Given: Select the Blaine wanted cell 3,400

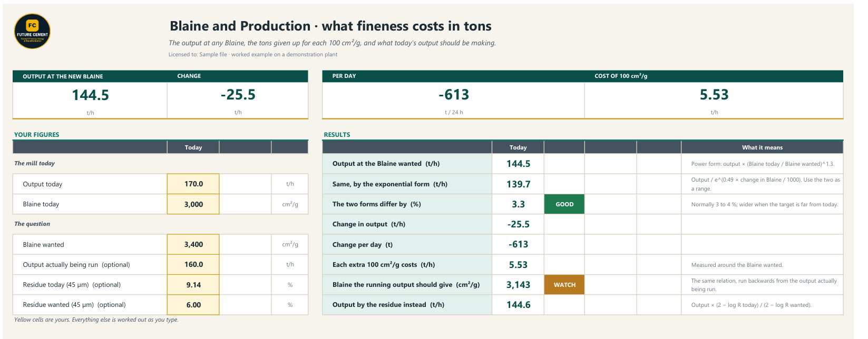Looking at the screenshot, I should (193, 245).
